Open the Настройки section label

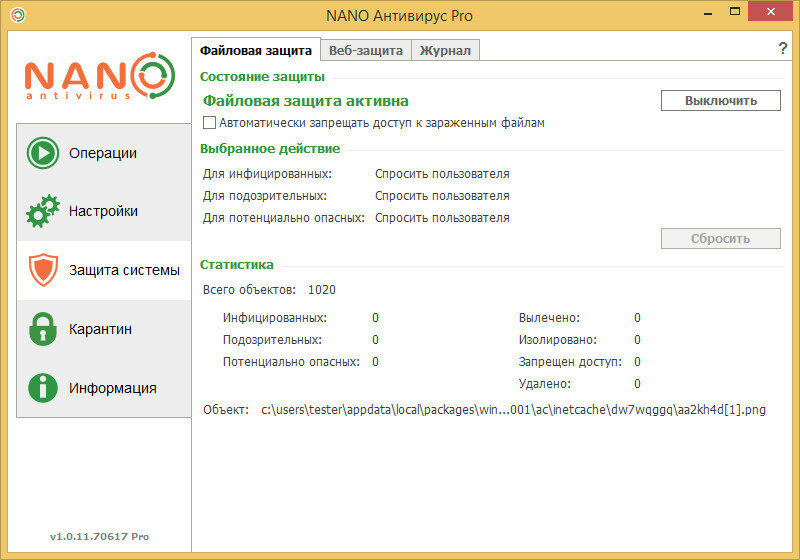tap(103, 211)
